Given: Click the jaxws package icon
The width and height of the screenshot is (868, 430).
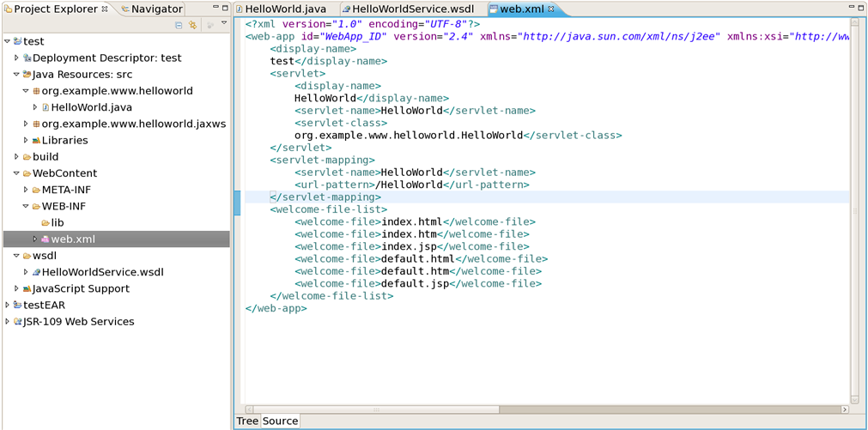Looking at the screenshot, I should [x=37, y=124].
